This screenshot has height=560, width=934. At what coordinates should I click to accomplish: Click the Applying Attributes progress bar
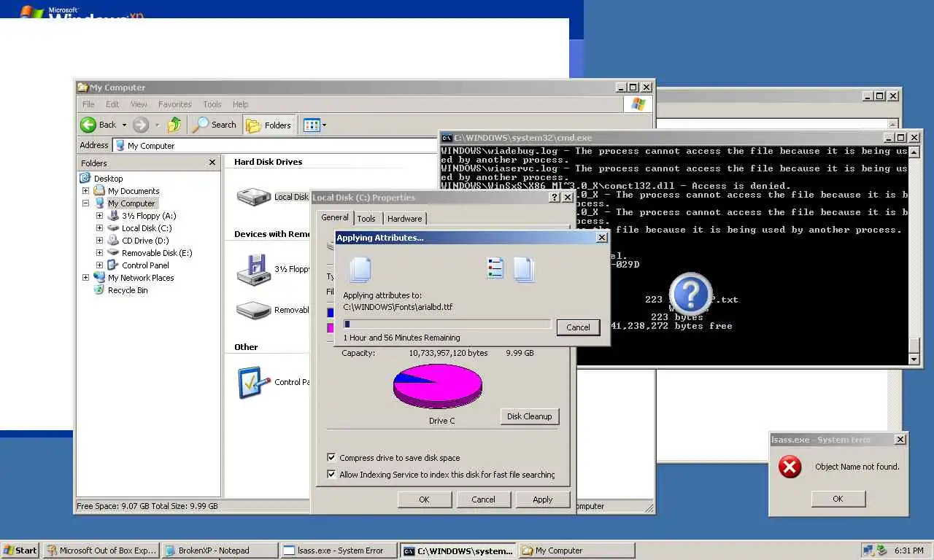(447, 324)
